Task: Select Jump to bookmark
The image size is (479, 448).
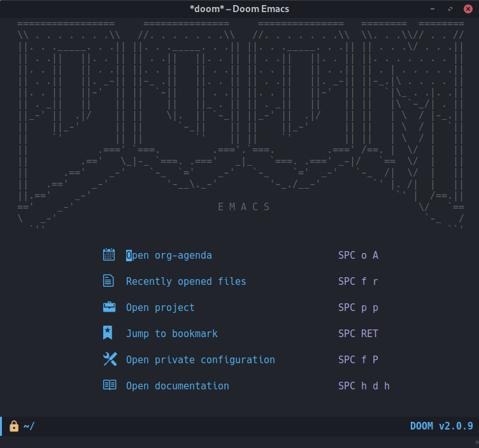Action: click(172, 333)
